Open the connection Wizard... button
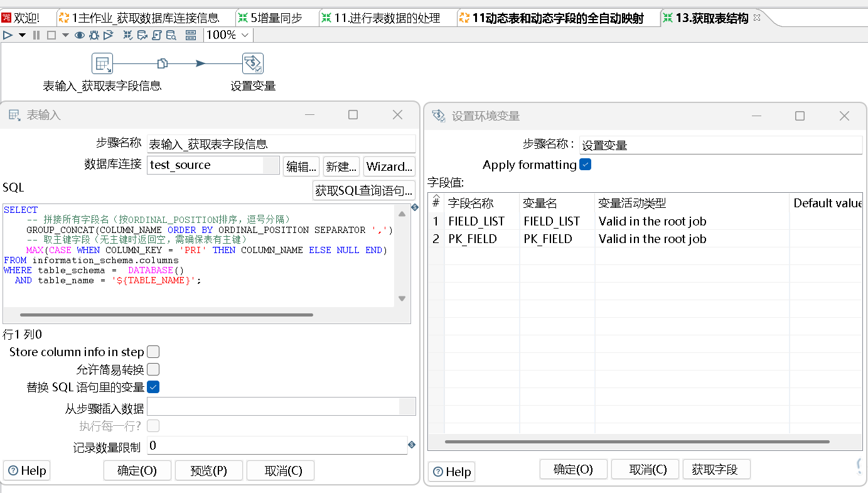Viewport: 868px width, 493px height. 389,166
